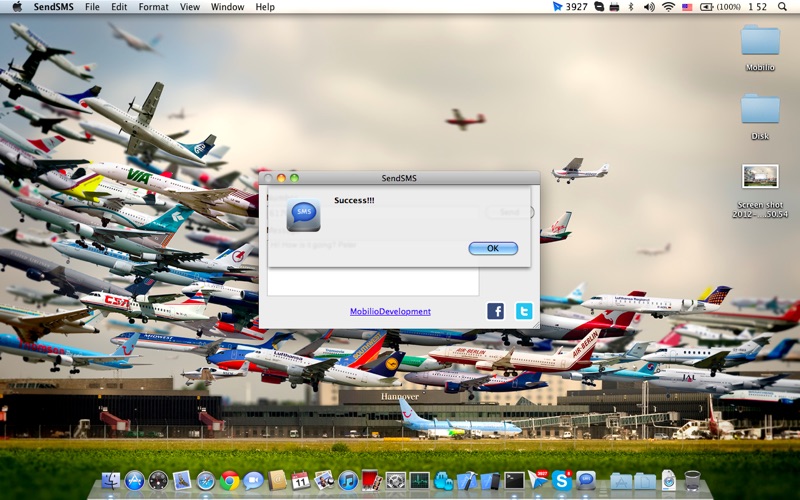Screen dimensions: 800x500
Task: Open the Mobilio folder on desktop
Action: [x=760, y=41]
